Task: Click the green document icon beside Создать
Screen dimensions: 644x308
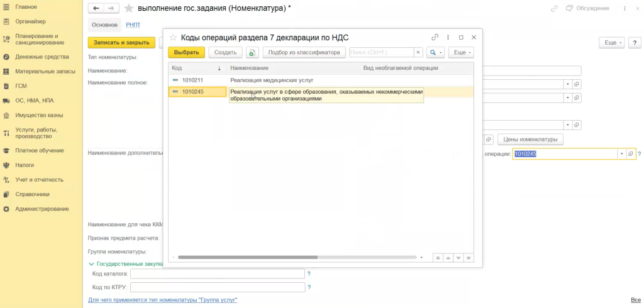Action: (x=252, y=53)
